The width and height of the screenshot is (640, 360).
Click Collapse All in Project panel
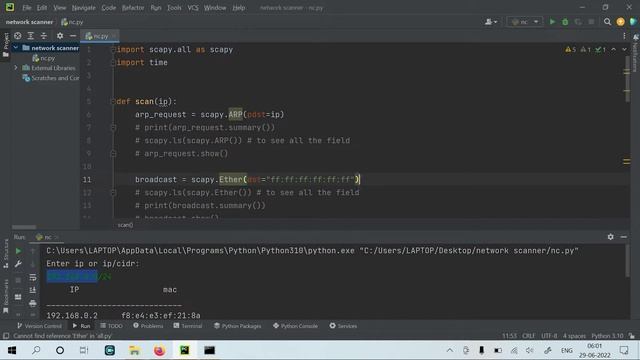point(44,36)
